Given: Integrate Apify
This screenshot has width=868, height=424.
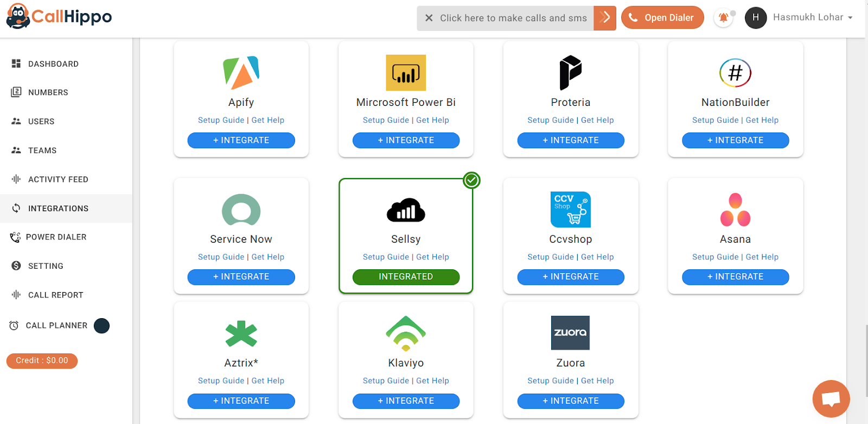Looking at the screenshot, I should pyautogui.click(x=241, y=140).
